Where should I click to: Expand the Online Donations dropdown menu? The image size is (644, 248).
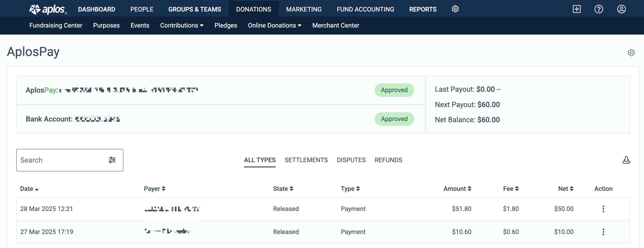point(275,26)
